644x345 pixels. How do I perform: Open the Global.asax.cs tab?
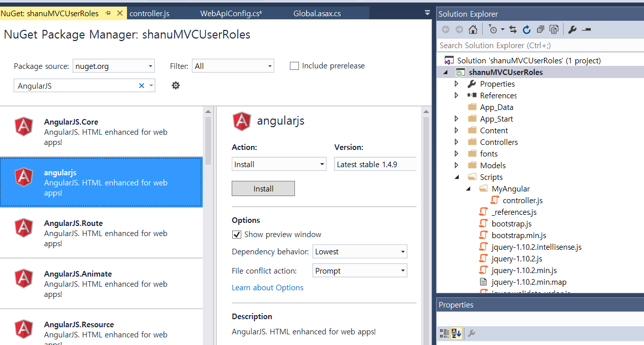point(317,14)
